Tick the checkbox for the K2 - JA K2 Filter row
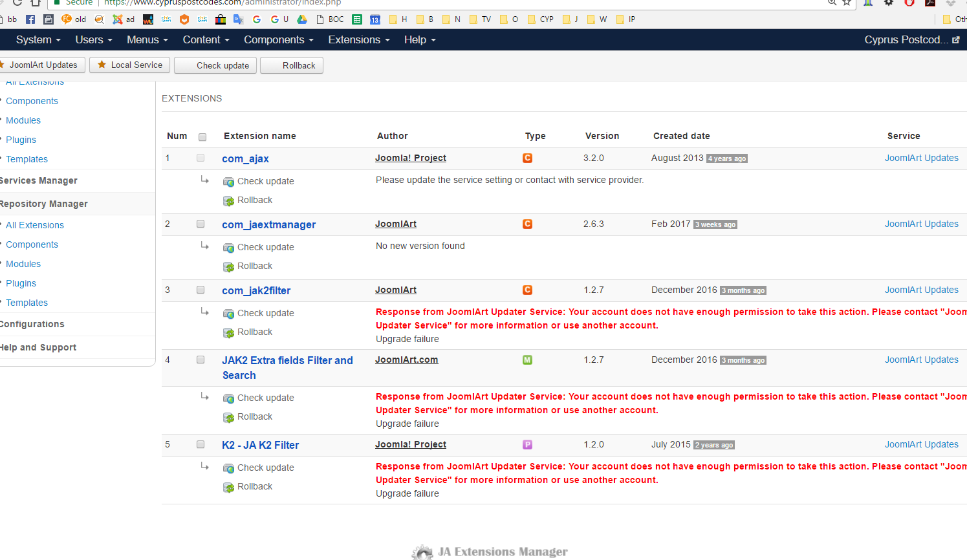 [x=201, y=445]
